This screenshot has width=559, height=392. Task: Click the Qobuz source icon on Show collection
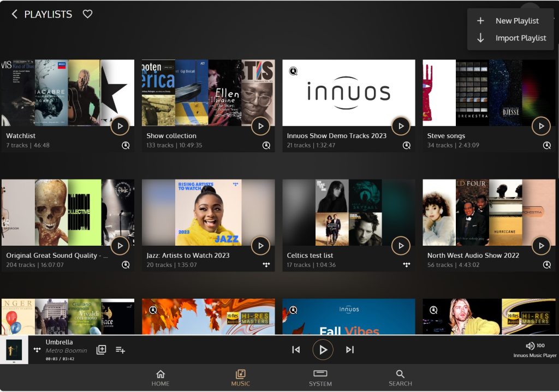pos(266,145)
